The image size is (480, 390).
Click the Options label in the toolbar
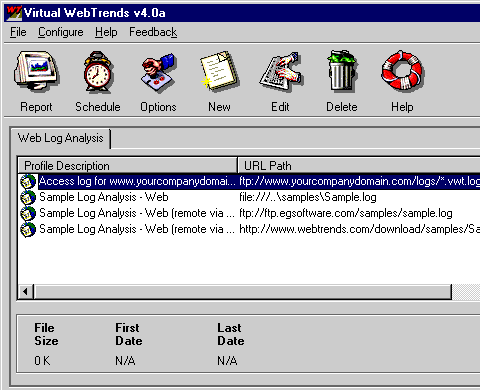click(158, 107)
